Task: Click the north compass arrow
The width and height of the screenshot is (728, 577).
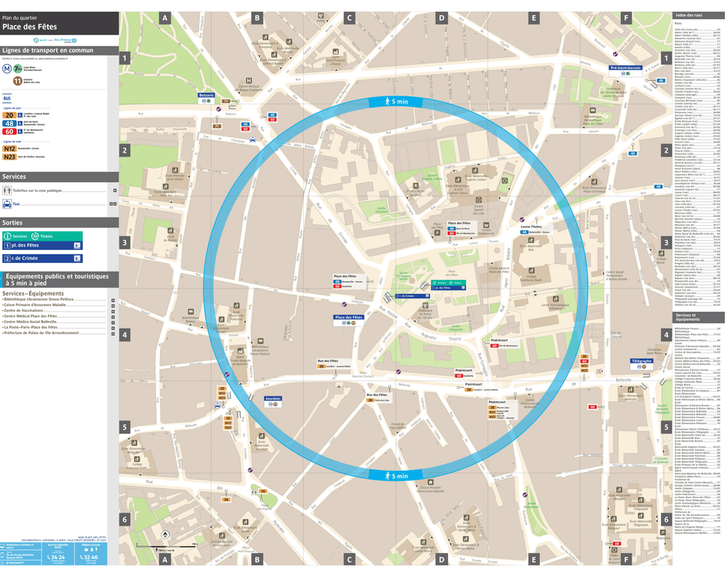Action: pyautogui.click(x=165, y=535)
